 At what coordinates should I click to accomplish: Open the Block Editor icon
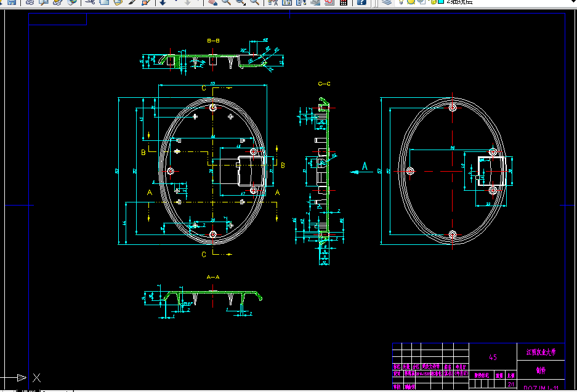[x=146, y=2]
